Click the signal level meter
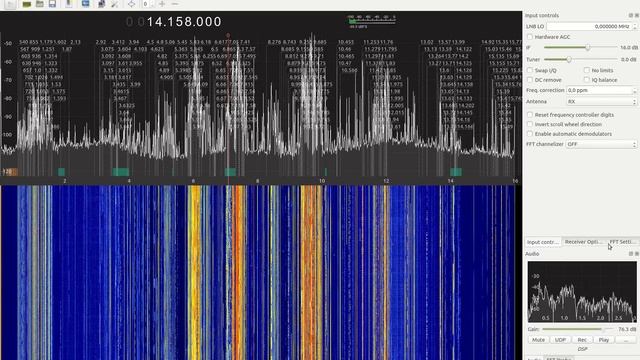Image resolution: width=640 pixels, height=360 pixels. (371, 21)
